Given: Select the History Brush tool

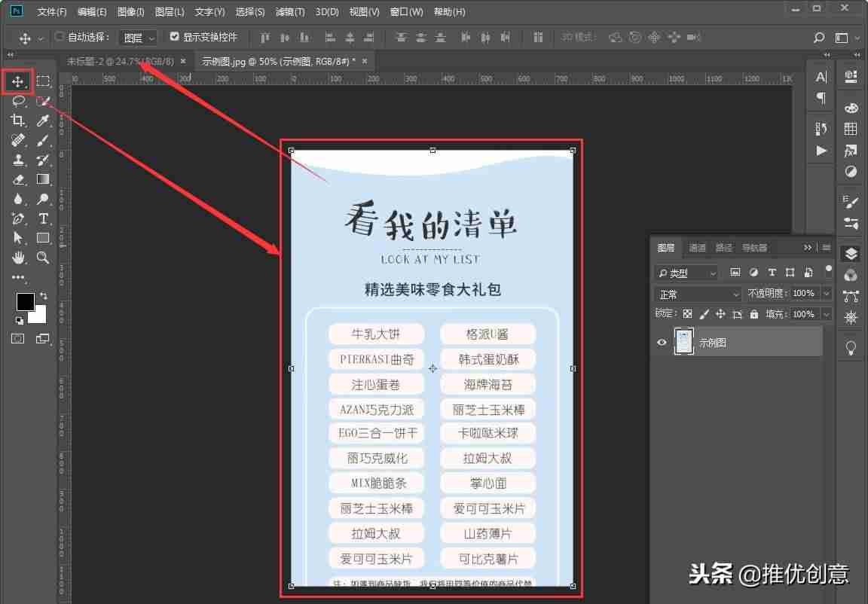Looking at the screenshot, I should pos(43,160).
